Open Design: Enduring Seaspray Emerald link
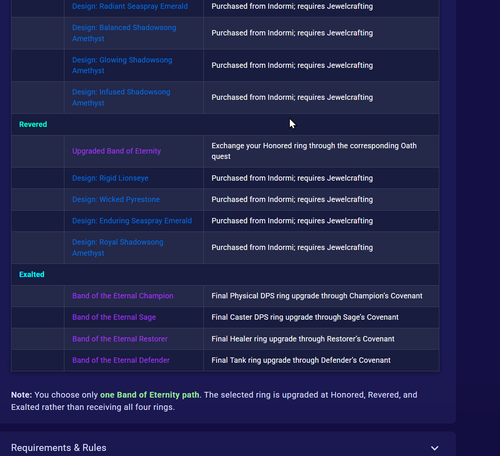 click(x=132, y=221)
